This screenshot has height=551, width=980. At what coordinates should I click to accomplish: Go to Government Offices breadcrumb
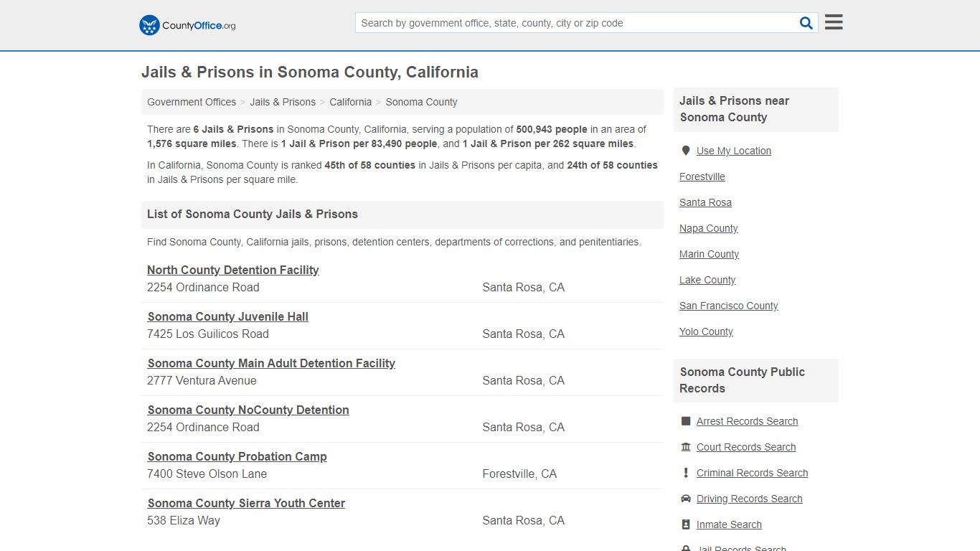192,102
